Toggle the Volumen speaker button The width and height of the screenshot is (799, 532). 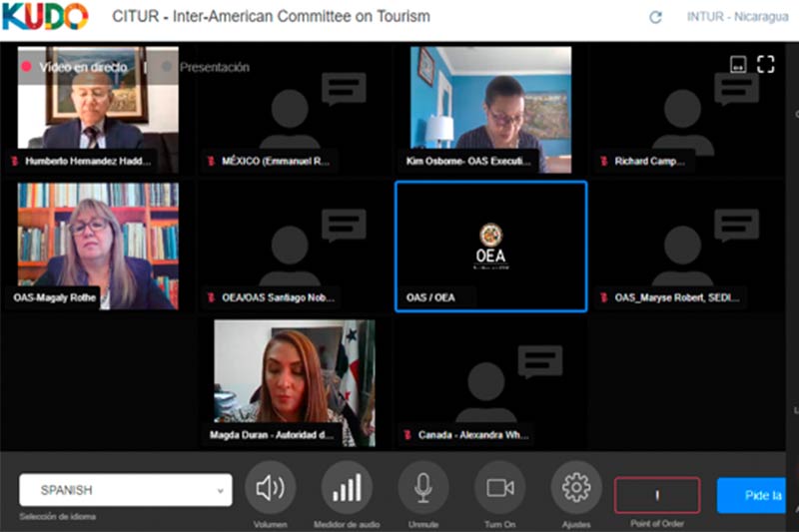[x=270, y=488]
